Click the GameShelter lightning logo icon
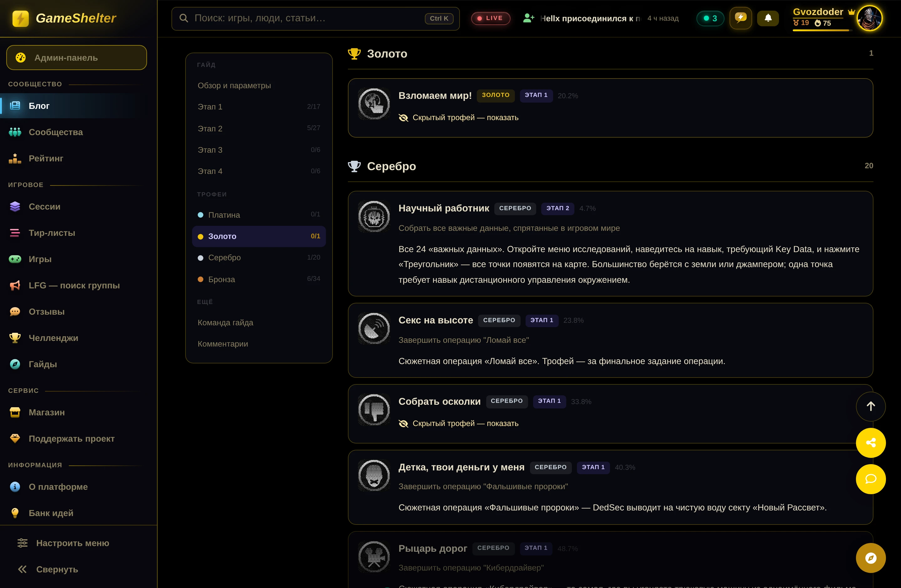This screenshot has width=901, height=588. coord(20,18)
